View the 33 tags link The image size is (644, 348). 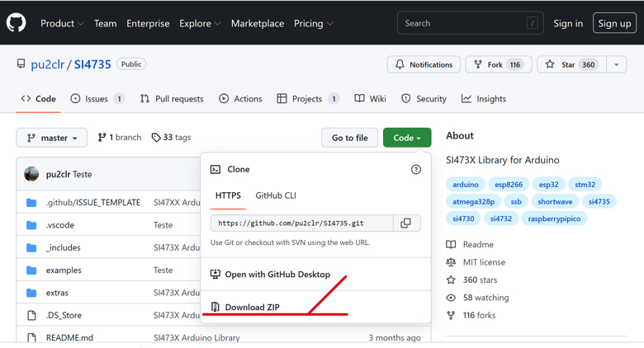click(171, 138)
